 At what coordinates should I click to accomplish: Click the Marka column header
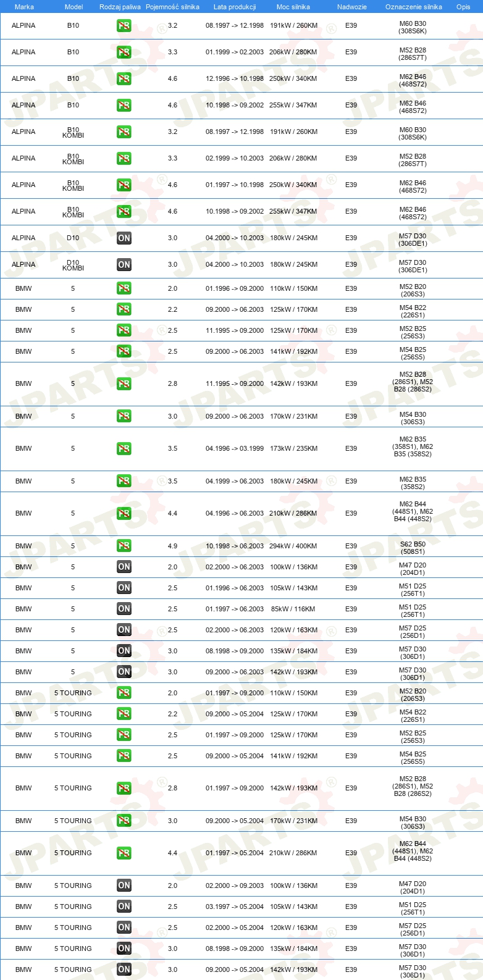[24, 7]
